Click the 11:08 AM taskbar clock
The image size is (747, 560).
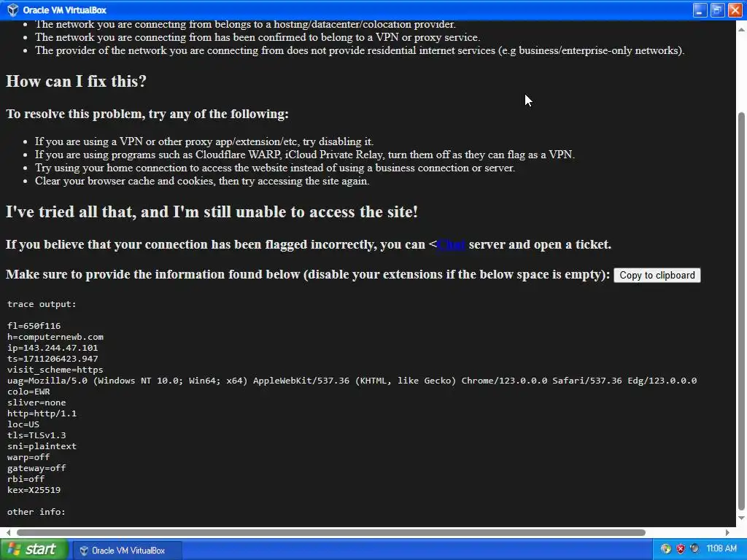(x=721, y=548)
